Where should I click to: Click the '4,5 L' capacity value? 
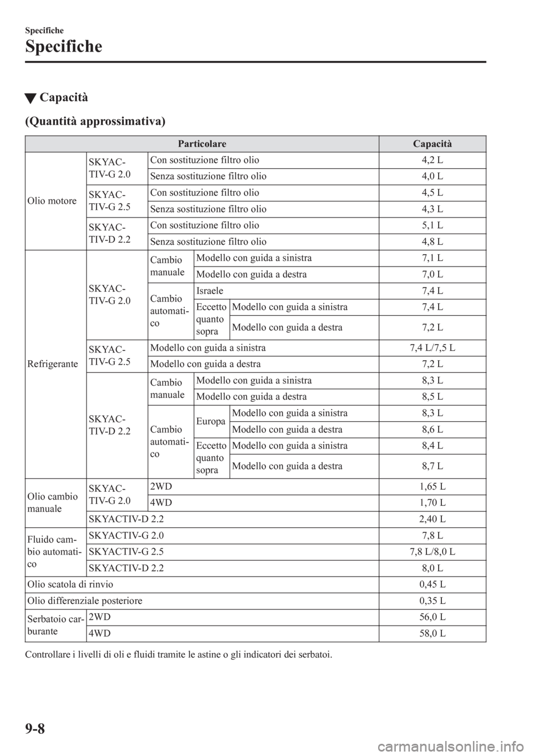(432, 193)
